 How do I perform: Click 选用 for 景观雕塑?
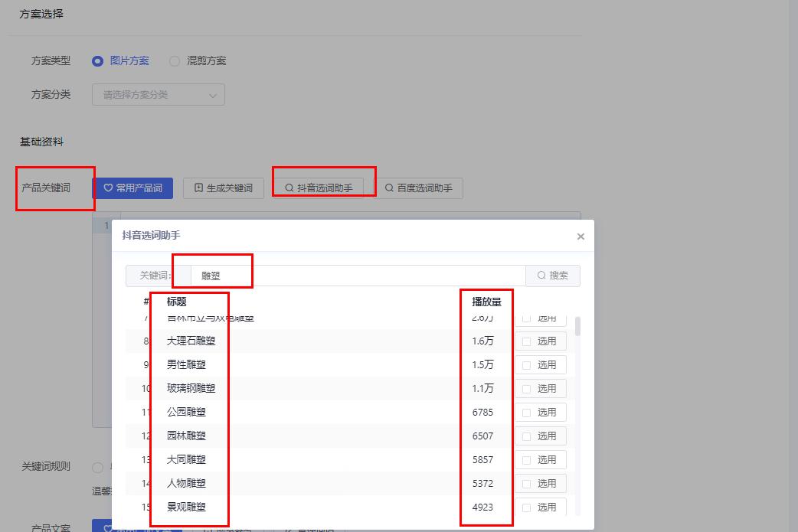click(x=545, y=507)
